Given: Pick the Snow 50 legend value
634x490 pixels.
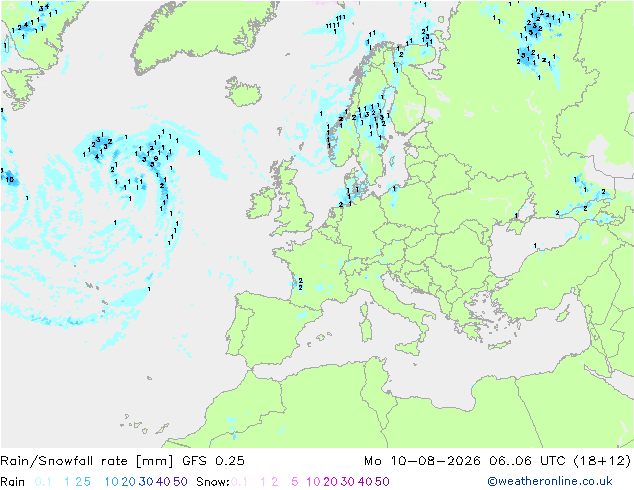Looking at the screenshot, I should pos(382,482).
